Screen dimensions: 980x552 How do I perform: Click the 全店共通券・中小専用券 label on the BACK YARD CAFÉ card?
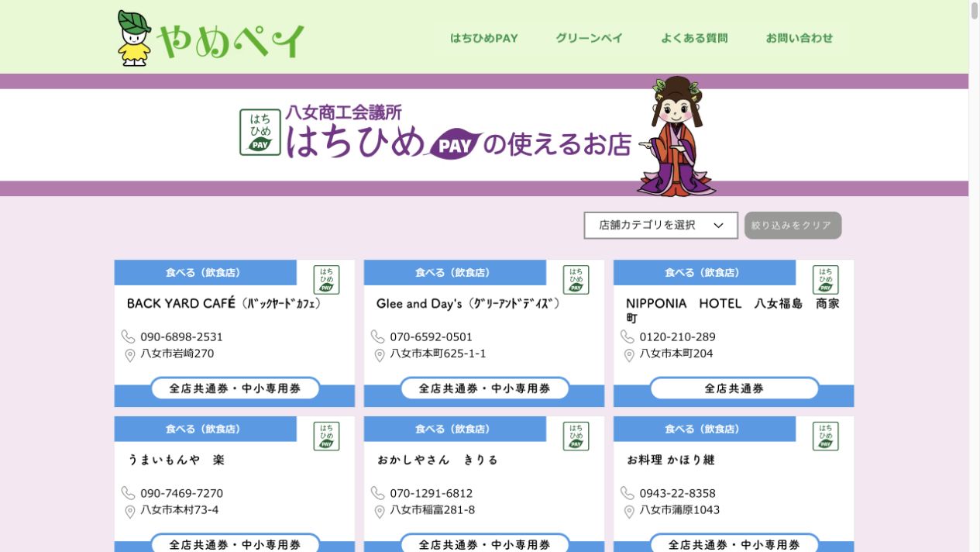236,388
